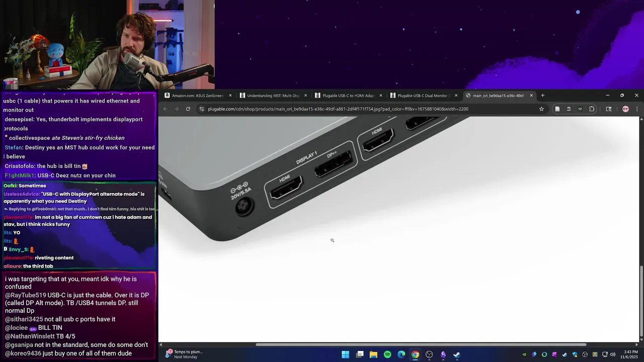Click the HDMI port on Display 1
Image resolution: width=644 pixels, height=362 pixels.
286,187
